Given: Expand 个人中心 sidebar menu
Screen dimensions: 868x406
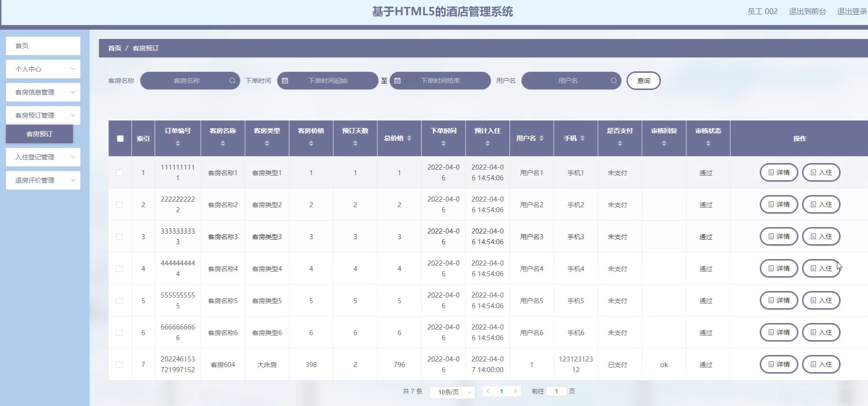Looking at the screenshot, I should click(x=43, y=69).
